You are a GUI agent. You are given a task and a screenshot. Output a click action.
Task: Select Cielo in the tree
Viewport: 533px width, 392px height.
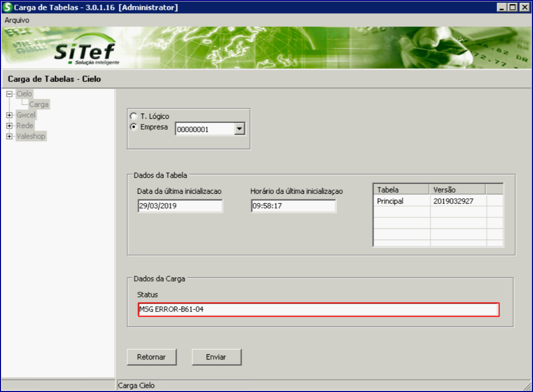tap(24, 94)
